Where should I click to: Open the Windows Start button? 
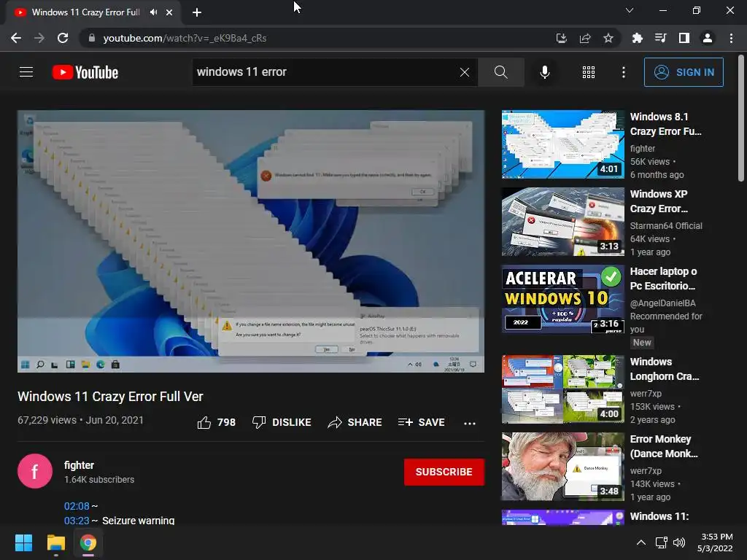pos(23,542)
